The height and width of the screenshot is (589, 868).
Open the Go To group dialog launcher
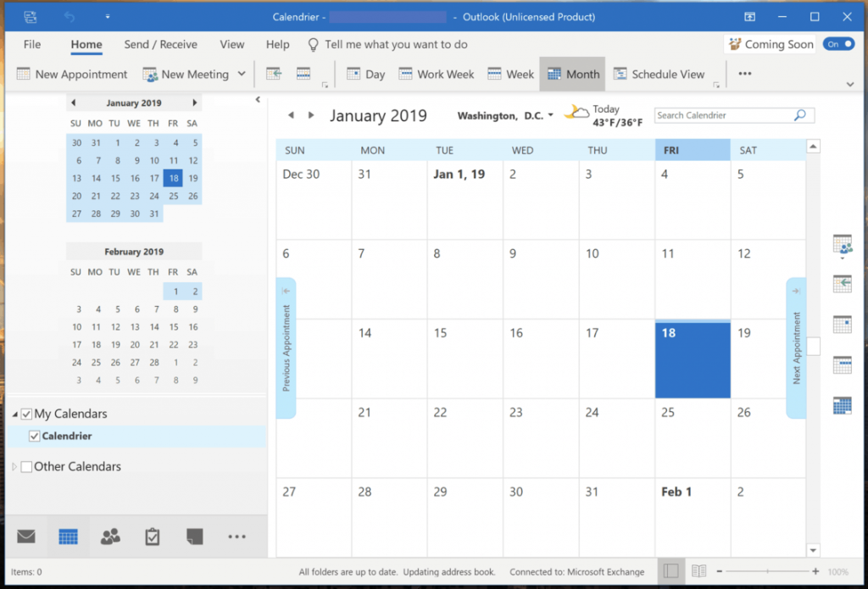[325, 86]
